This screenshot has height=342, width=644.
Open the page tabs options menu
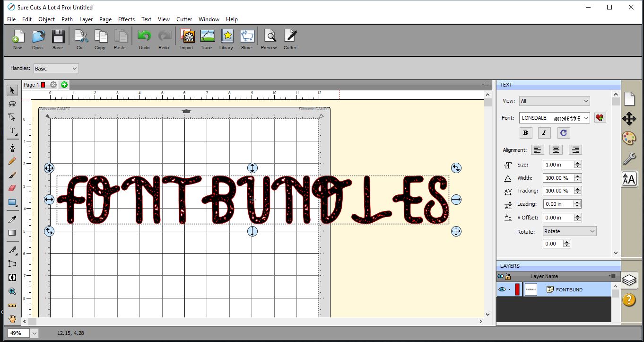[486, 84]
